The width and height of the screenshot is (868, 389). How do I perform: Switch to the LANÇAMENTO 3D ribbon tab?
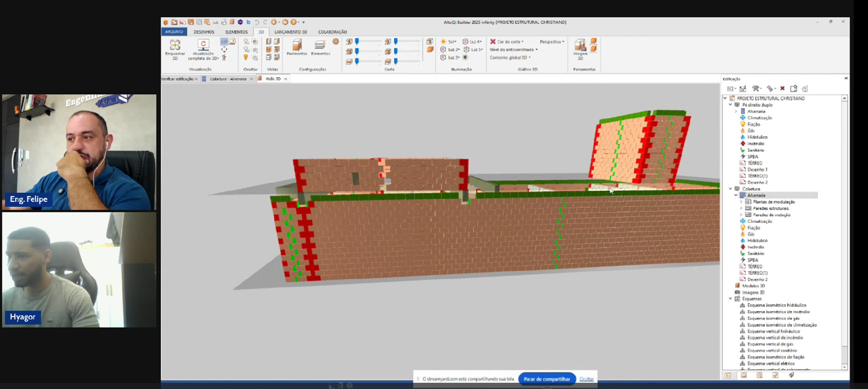(x=290, y=32)
